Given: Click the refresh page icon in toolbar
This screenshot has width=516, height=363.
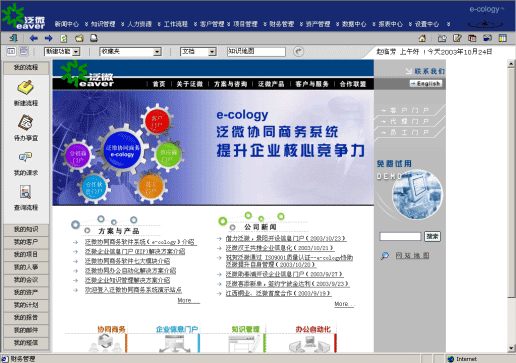Looking at the screenshot, I should pyautogui.click(x=64, y=38).
